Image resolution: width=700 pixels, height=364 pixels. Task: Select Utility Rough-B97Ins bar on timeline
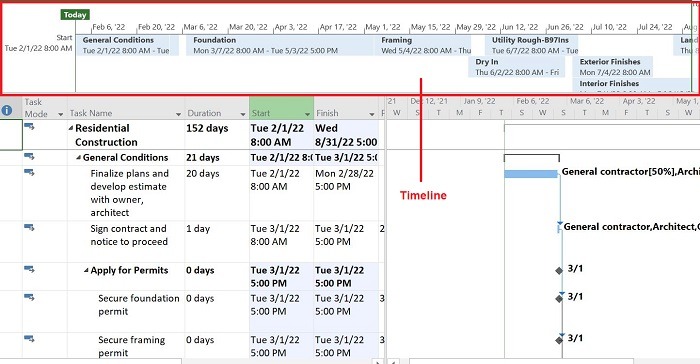(532, 45)
